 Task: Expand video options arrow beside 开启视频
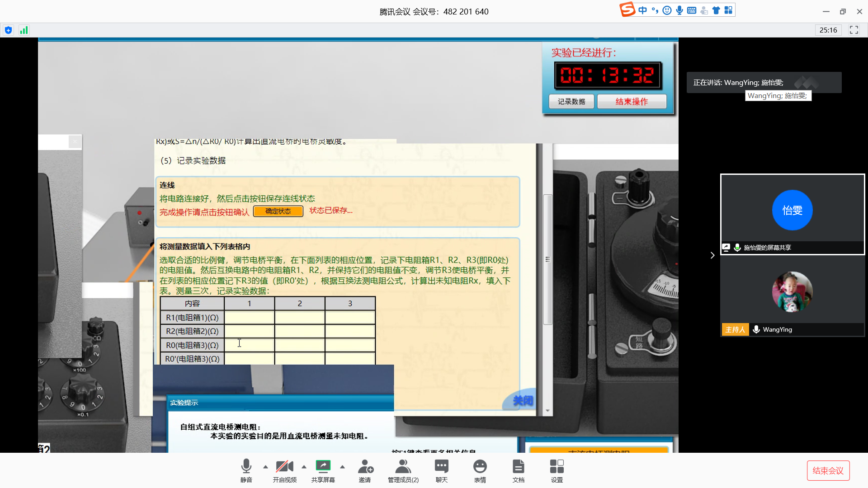(304, 467)
